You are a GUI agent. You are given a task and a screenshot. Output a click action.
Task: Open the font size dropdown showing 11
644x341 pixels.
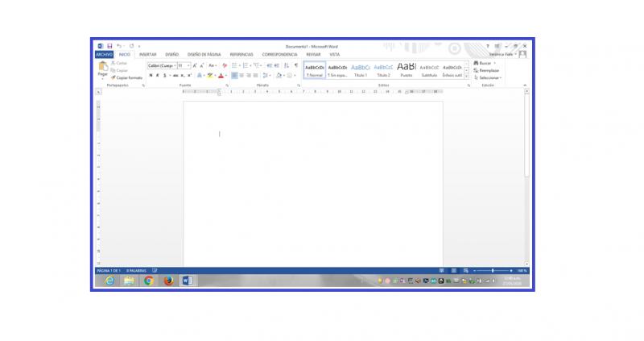182,65
